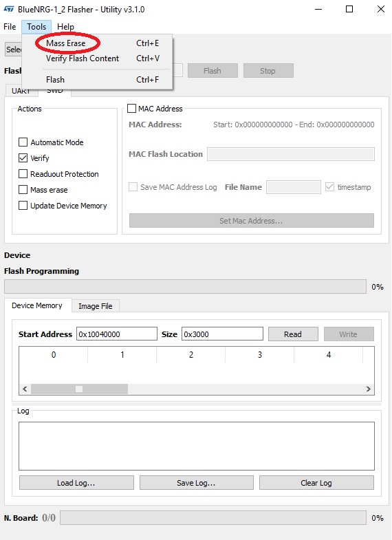Uncheck the Verify checkbox
Viewport: 392px width, 540px height.
click(x=23, y=158)
